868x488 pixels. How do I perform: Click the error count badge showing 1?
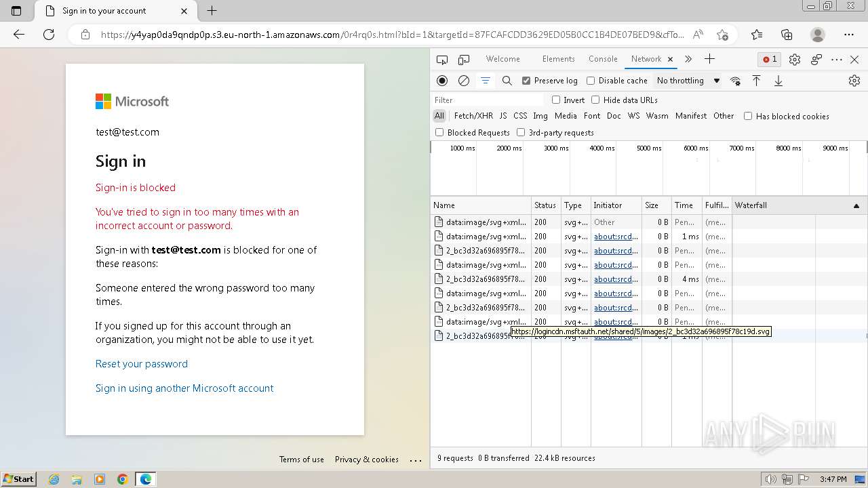pyautogui.click(x=770, y=60)
